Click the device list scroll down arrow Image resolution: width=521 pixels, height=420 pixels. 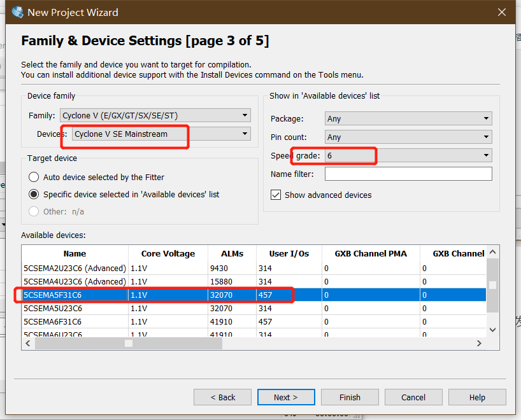tap(493, 330)
